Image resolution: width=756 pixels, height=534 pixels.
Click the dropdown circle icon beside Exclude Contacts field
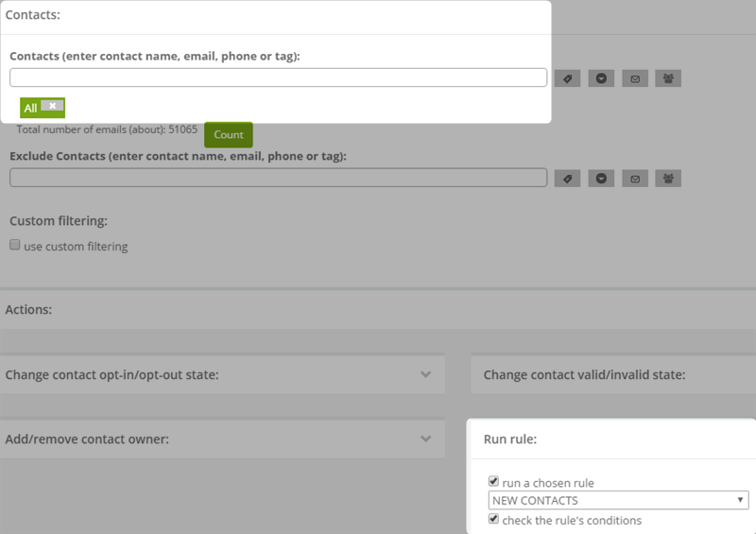pos(601,179)
